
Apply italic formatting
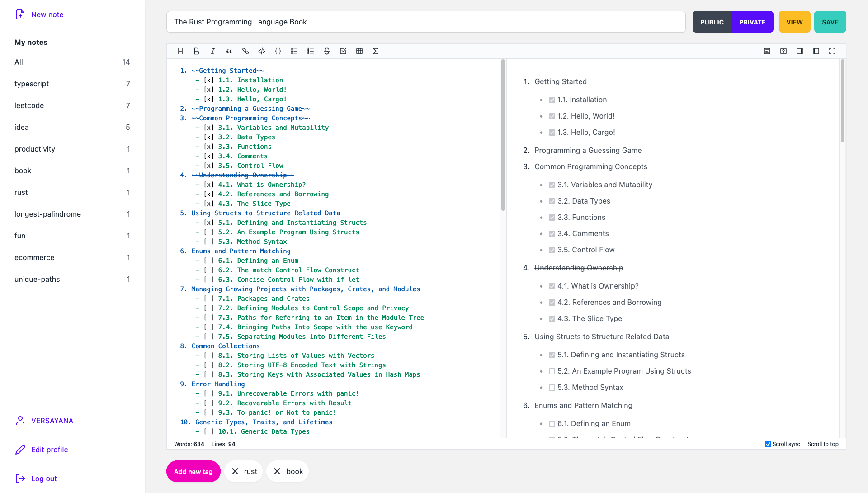click(x=212, y=51)
